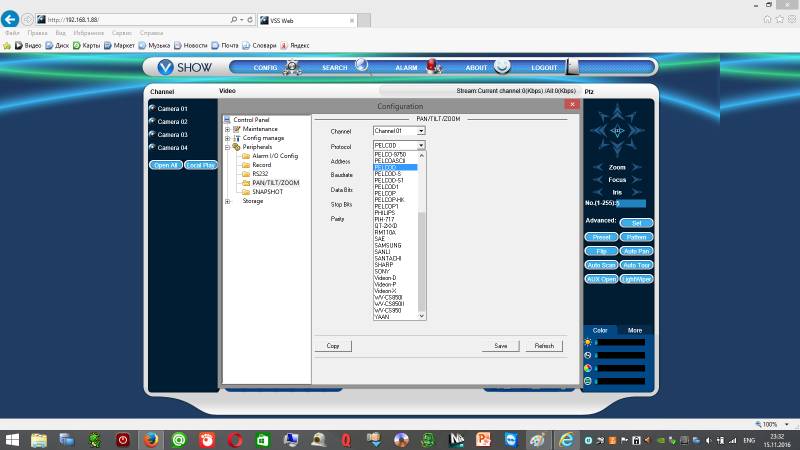Click the Auto Tour button
The image size is (800, 450).
pyautogui.click(x=636, y=265)
